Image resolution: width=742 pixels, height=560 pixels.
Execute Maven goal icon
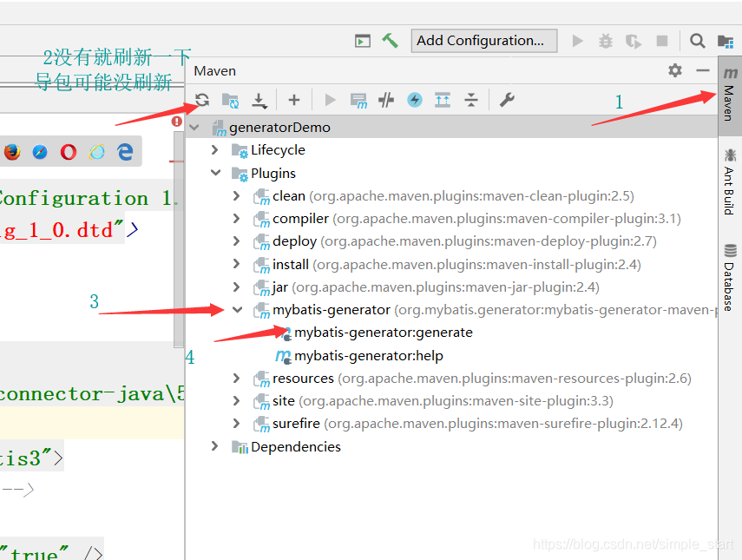click(x=358, y=100)
